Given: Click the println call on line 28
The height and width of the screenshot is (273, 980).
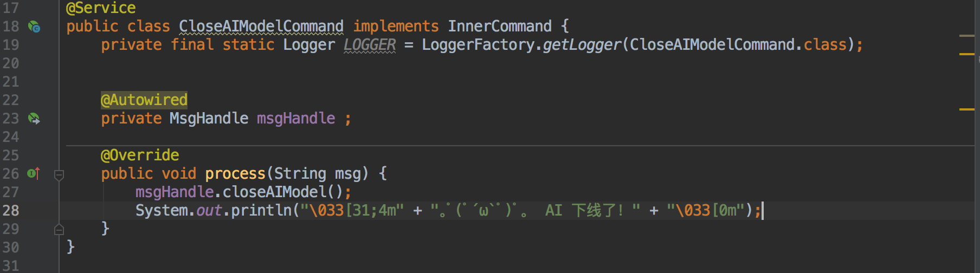Looking at the screenshot, I should tap(261, 211).
